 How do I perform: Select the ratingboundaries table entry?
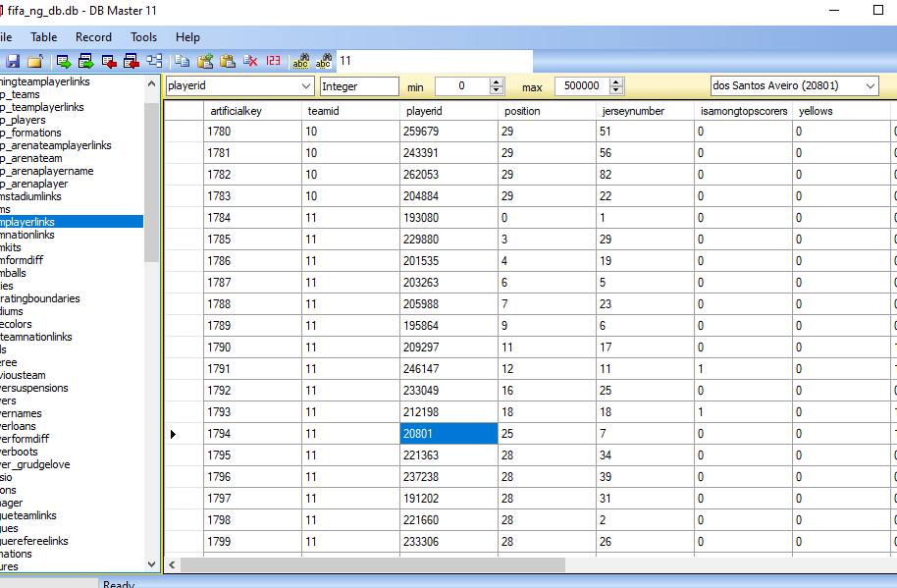(x=40, y=298)
